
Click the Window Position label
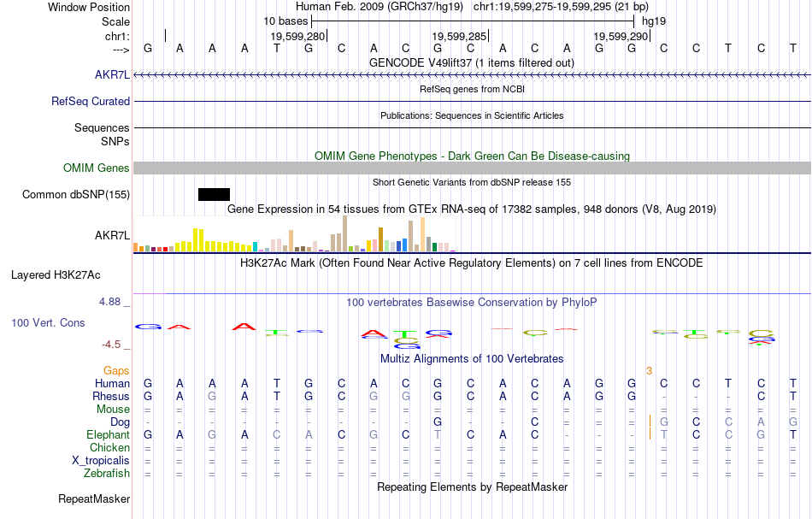[x=89, y=7]
